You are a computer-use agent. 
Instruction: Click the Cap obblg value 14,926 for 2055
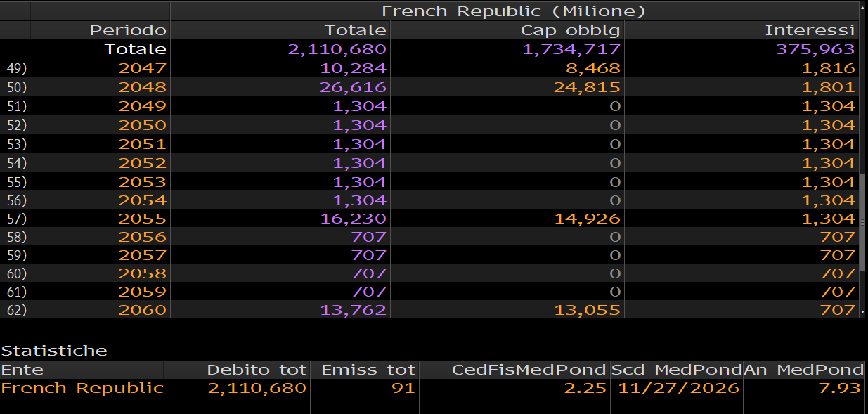point(588,219)
